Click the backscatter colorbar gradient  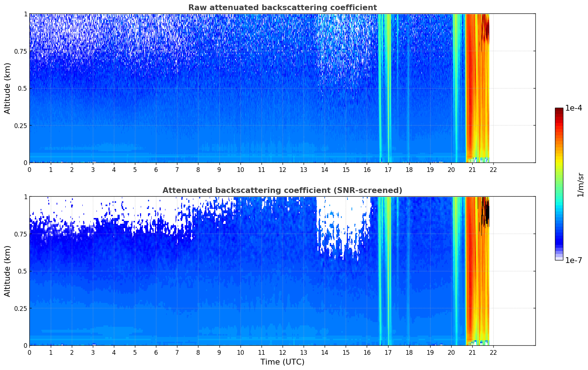559,184
